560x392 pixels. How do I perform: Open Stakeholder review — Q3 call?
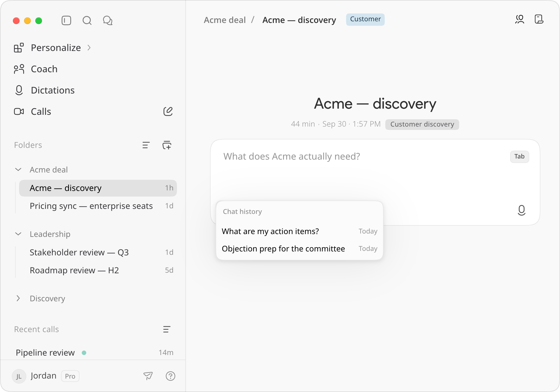pos(98,252)
